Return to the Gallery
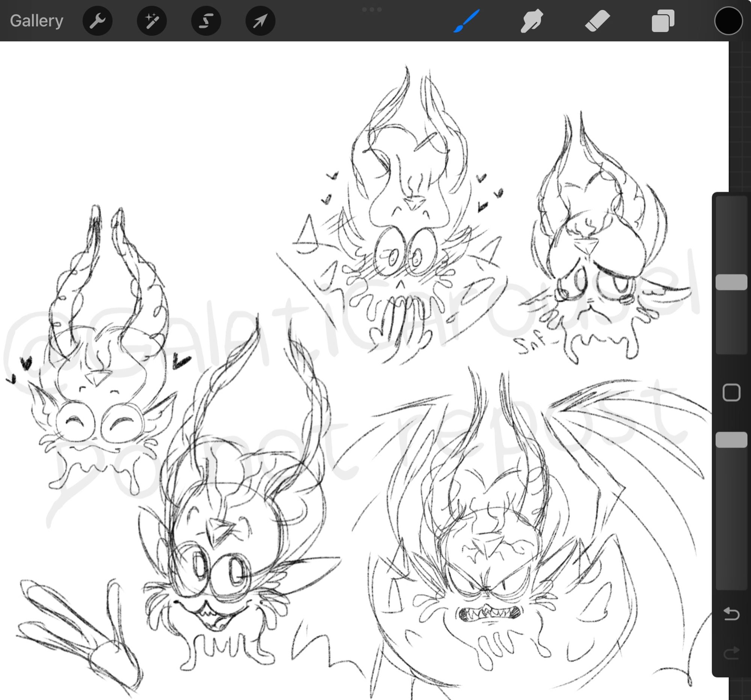751x700 pixels. (37, 21)
